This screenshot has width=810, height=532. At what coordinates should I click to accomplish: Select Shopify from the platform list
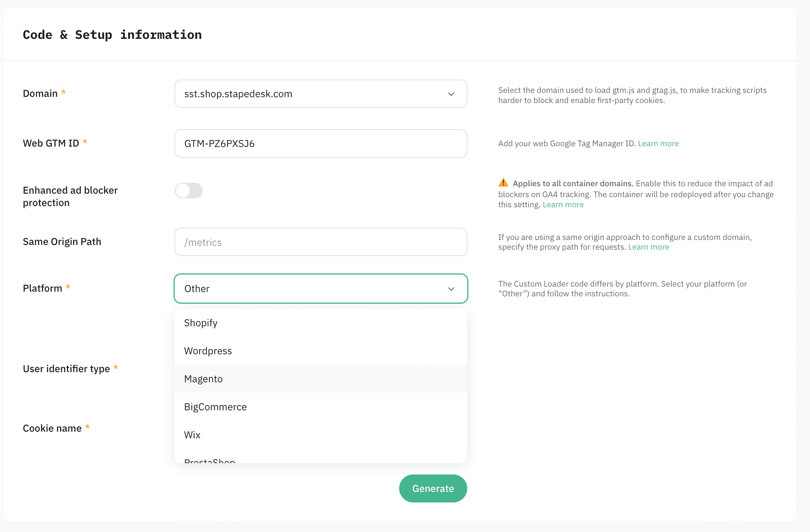[200, 323]
